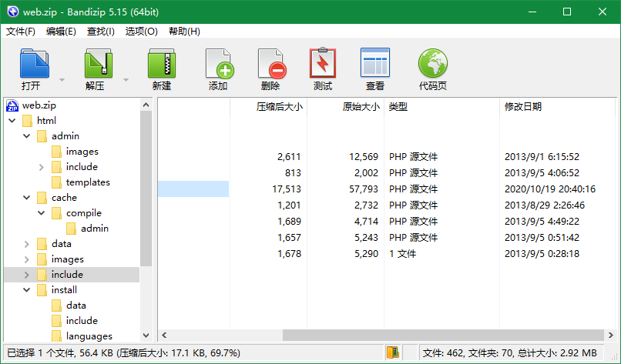Viewport: 621px width, 364px height.
Task: Select the install folder in the tree
Action: pyautogui.click(x=64, y=290)
